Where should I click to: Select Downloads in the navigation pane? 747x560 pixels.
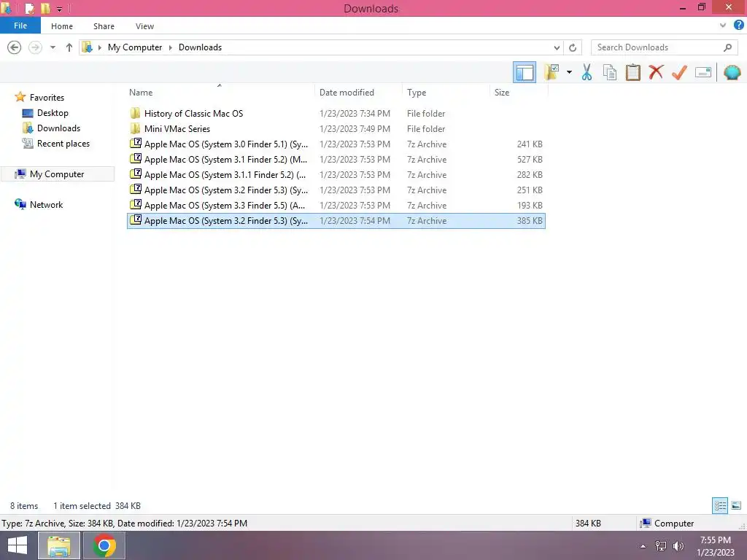pos(58,128)
